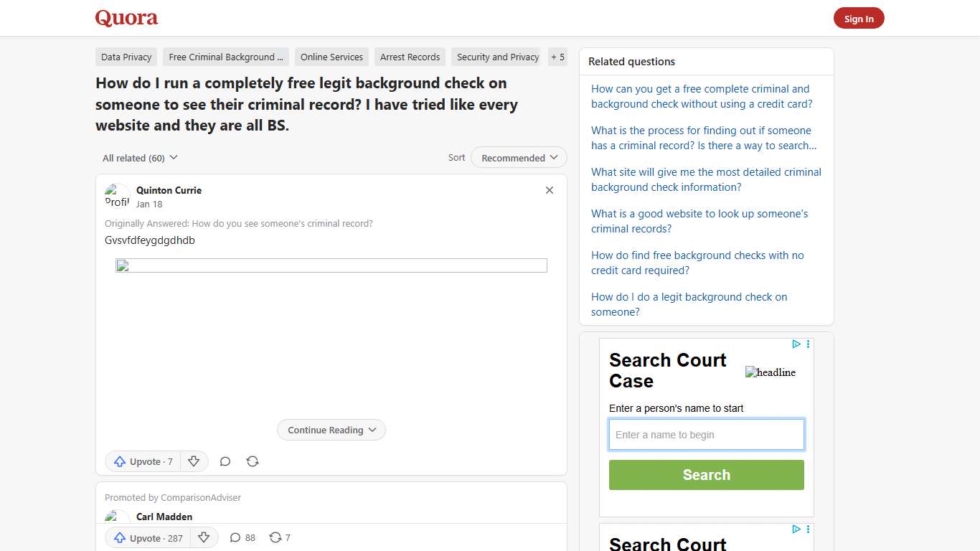Show 5 more topics with the +5 chip
The height and width of the screenshot is (551, 980).
557,57
